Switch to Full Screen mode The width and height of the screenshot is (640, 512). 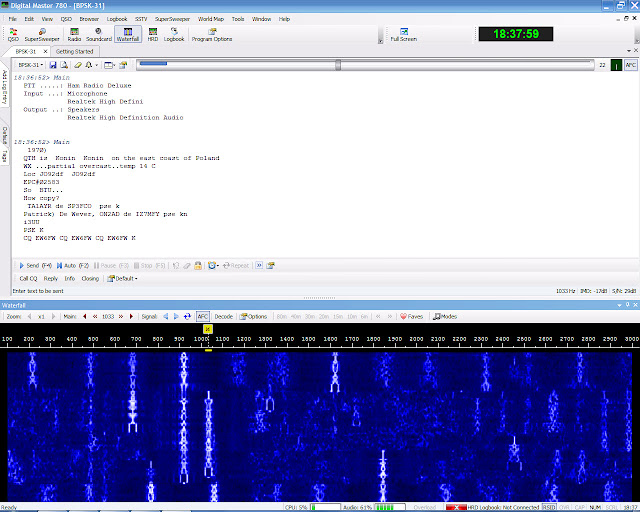404,35
